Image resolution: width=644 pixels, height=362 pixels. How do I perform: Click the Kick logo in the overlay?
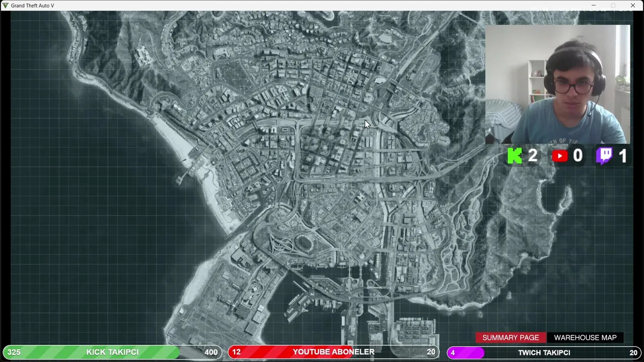click(x=514, y=156)
